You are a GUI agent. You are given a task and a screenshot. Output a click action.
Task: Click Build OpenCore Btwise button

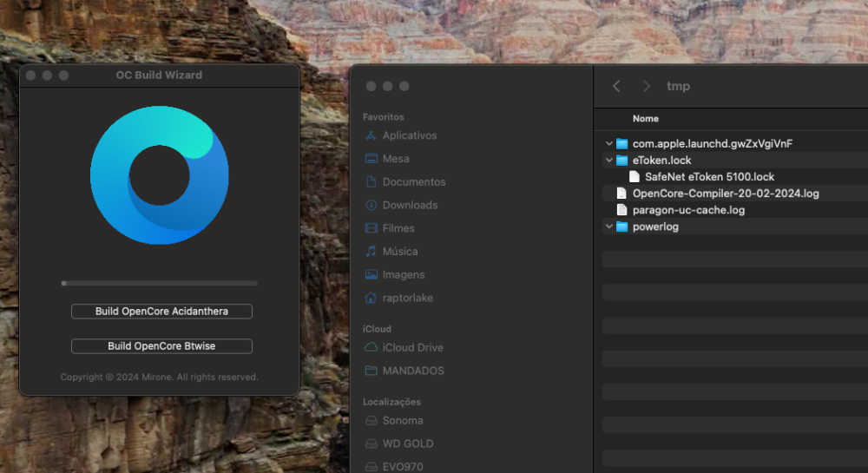pos(161,346)
